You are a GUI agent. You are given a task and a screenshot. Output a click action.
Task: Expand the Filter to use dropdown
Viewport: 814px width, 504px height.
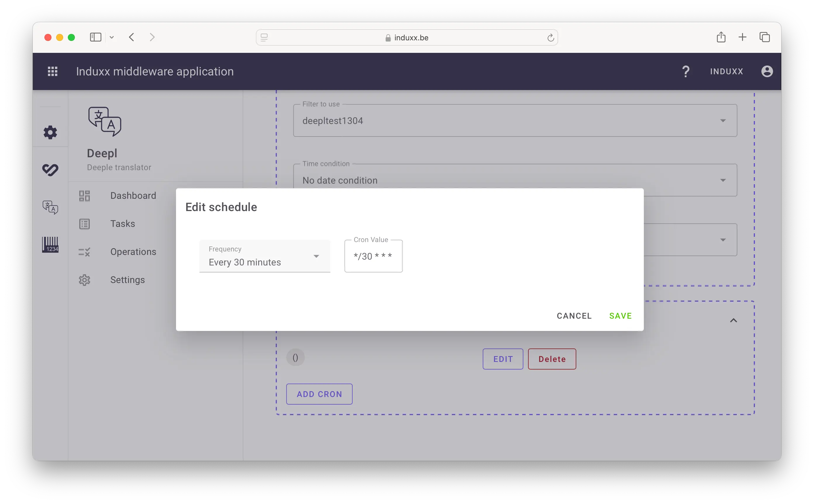pos(515,121)
